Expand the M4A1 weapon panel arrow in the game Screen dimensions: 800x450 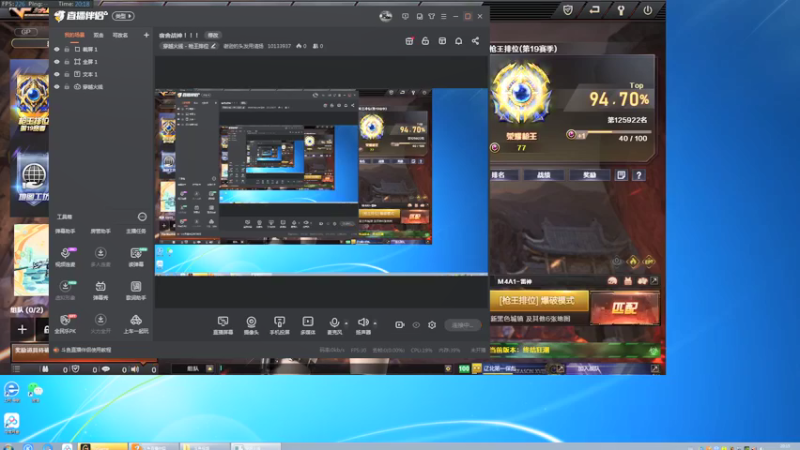654,281
